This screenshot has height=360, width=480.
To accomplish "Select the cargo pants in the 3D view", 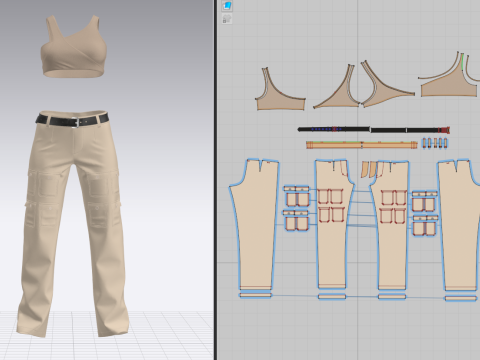I will 72,223.
